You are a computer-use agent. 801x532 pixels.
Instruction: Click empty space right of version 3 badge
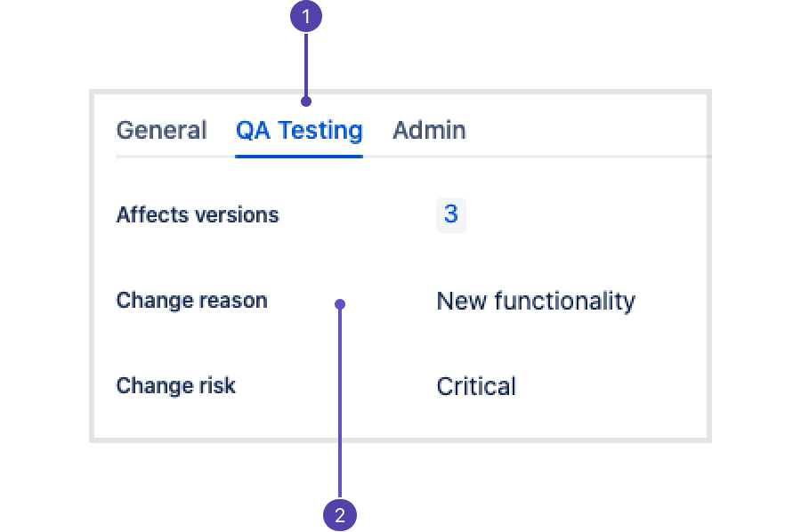(x=582, y=214)
